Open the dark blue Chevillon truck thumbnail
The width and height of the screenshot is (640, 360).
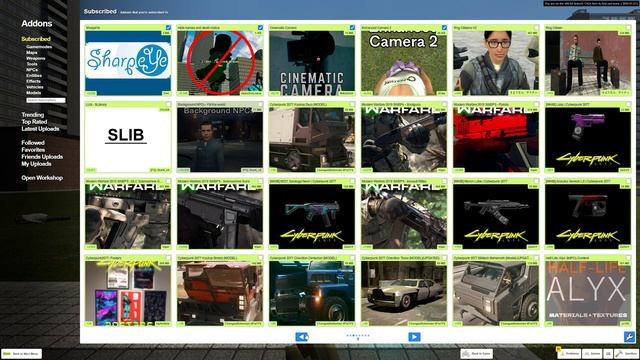tap(312, 294)
